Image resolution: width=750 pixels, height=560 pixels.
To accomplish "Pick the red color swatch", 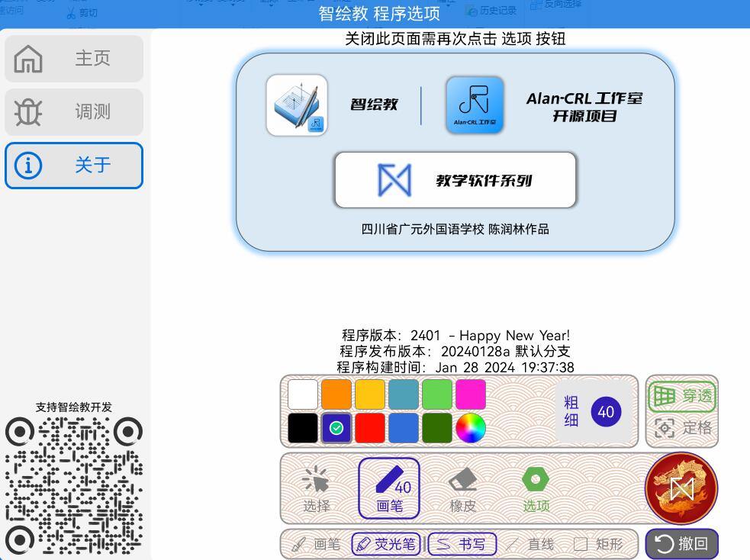I will [x=370, y=428].
